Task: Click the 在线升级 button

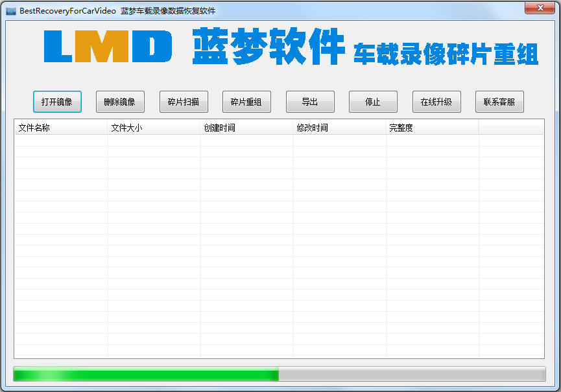Action: (436, 102)
